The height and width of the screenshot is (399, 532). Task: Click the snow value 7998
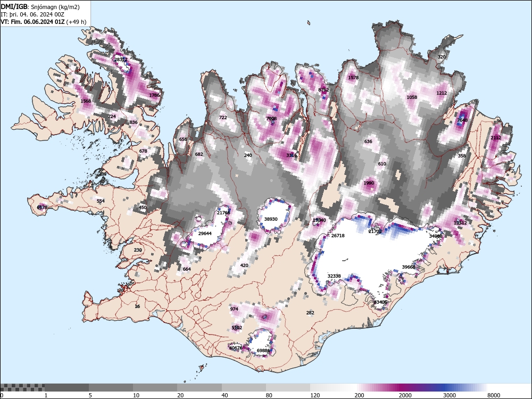point(271,119)
